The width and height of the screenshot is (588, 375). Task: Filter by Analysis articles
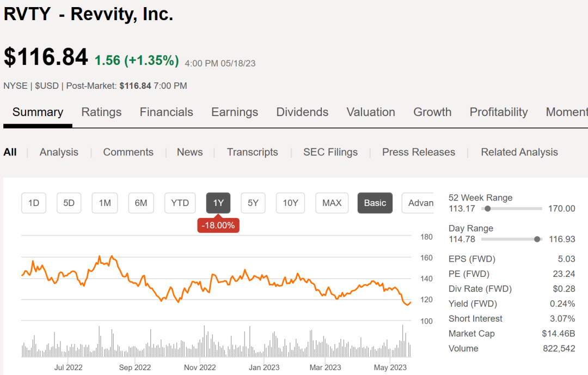59,153
